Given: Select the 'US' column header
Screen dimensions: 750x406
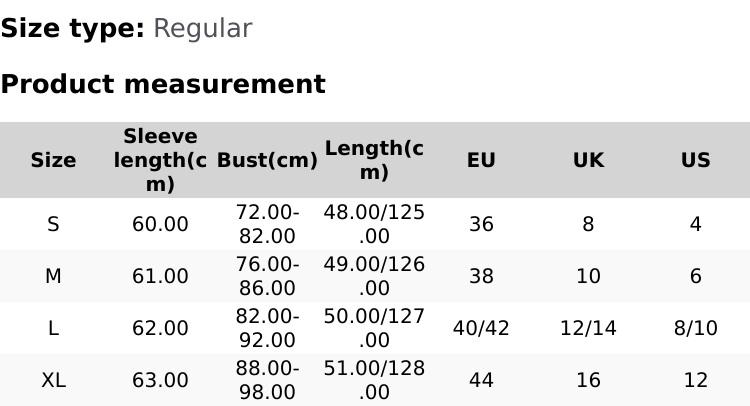Looking at the screenshot, I should tap(695, 160).
